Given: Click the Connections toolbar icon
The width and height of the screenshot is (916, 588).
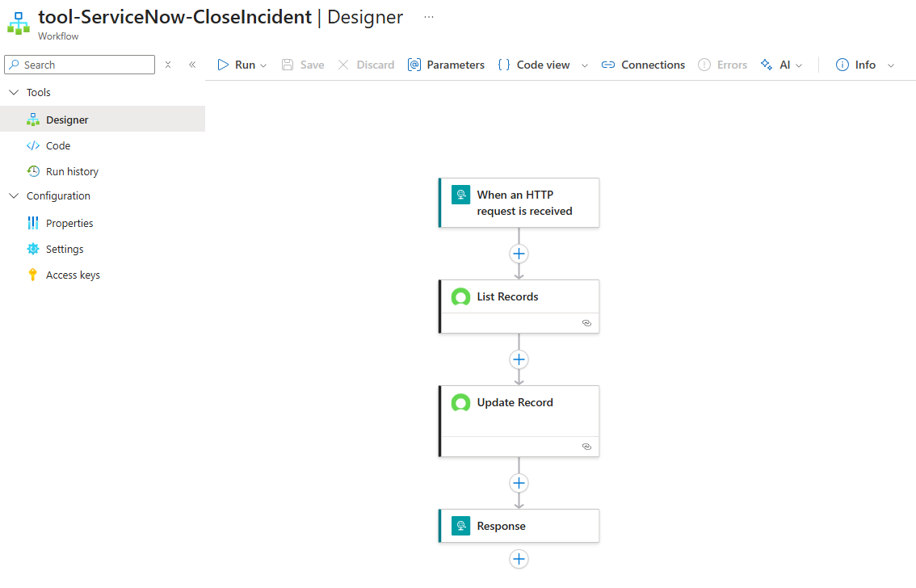Looking at the screenshot, I should click(x=611, y=65).
